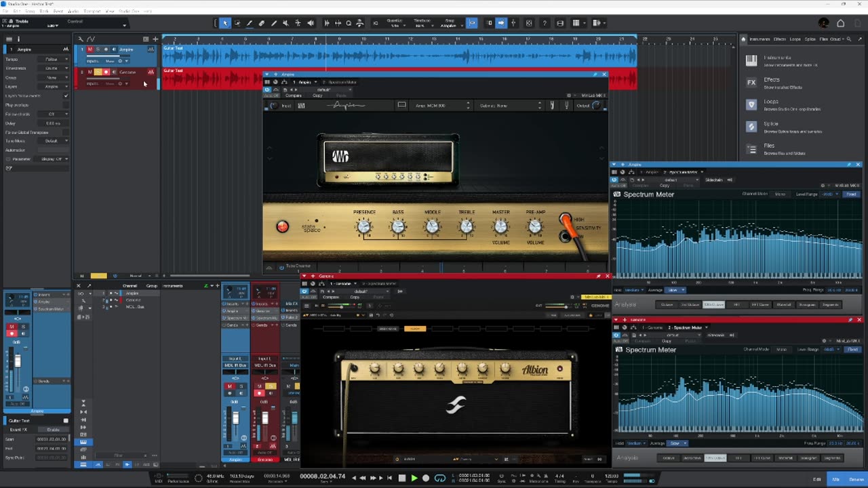Start playback with the green play button
868x488 pixels.
414,478
